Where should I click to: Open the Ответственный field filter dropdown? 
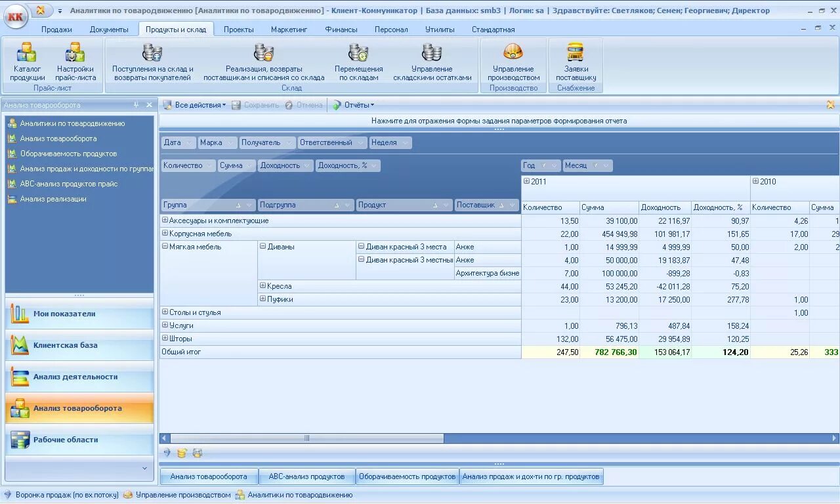pos(360,142)
